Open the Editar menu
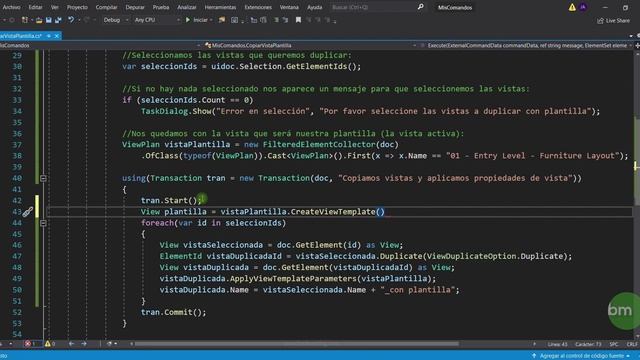The width and height of the screenshot is (640, 360). pos(35,7)
